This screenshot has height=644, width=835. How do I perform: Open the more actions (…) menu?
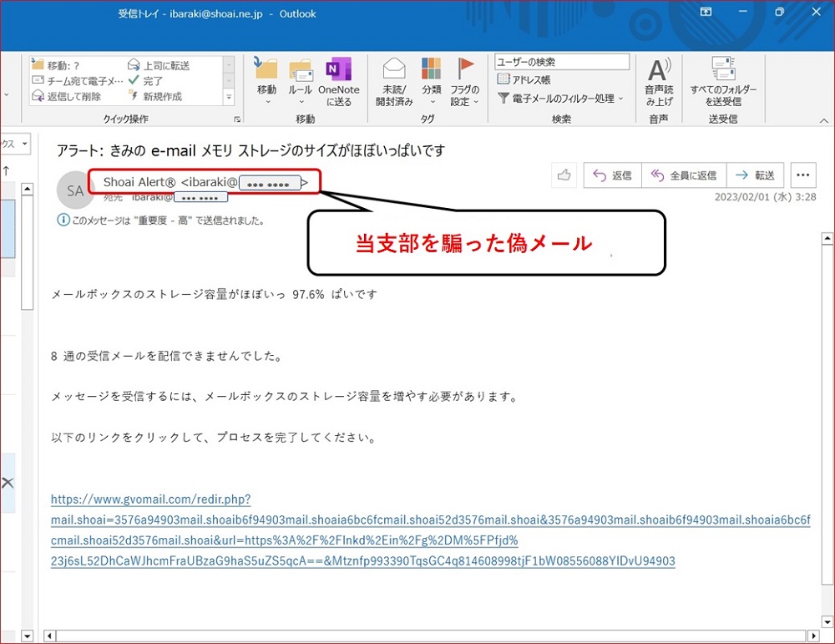pos(803,175)
